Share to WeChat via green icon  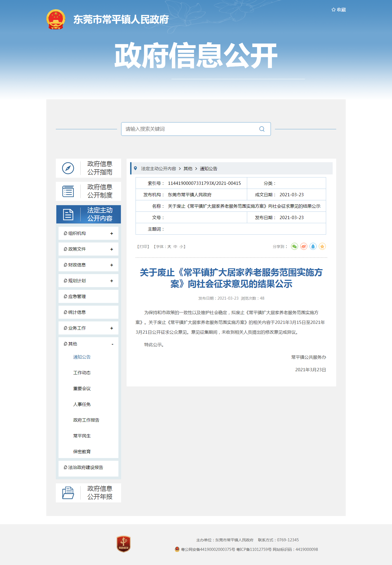tap(295, 247)
